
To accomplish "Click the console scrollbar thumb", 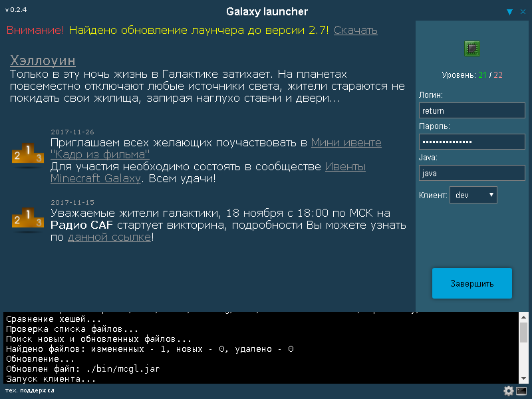I will pos(523,332).
